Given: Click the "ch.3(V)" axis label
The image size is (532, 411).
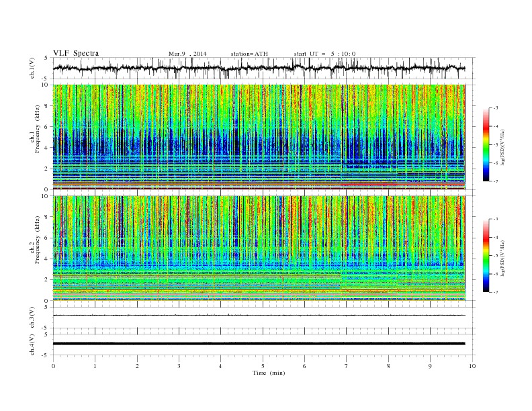Looking at the screenshot, I should [x=32, y=318].
